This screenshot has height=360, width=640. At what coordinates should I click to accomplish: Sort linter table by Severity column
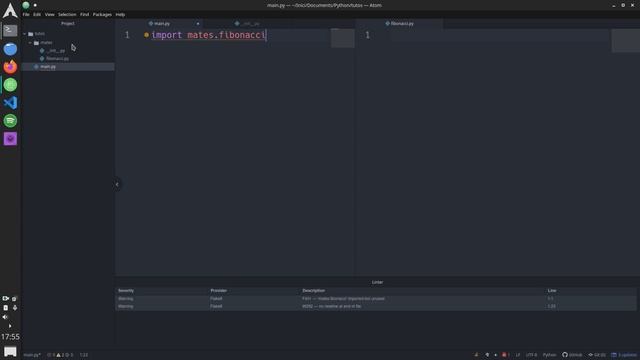pos(126,291)
